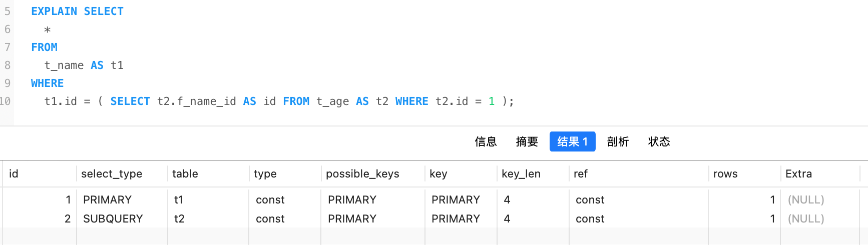Switch to the 信息 tab
The image size is (868, 245).
tap(486, 142)
